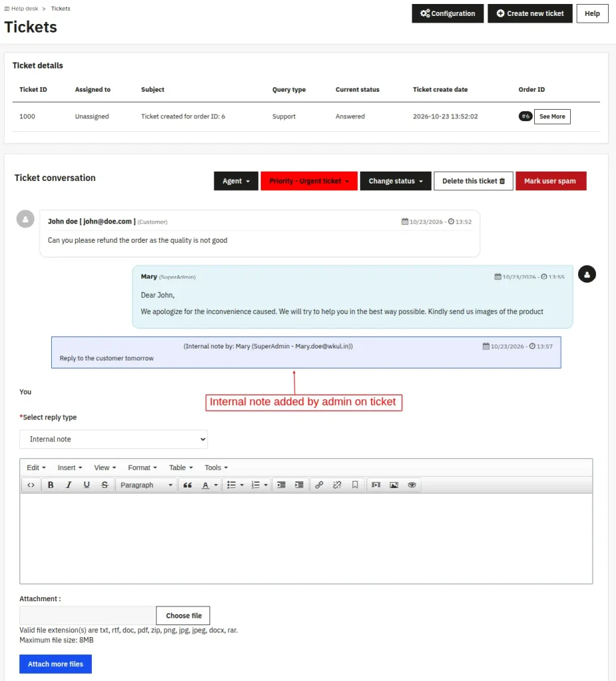
Task: Toggle the preview eye icon
Action: tap(412, 485)
